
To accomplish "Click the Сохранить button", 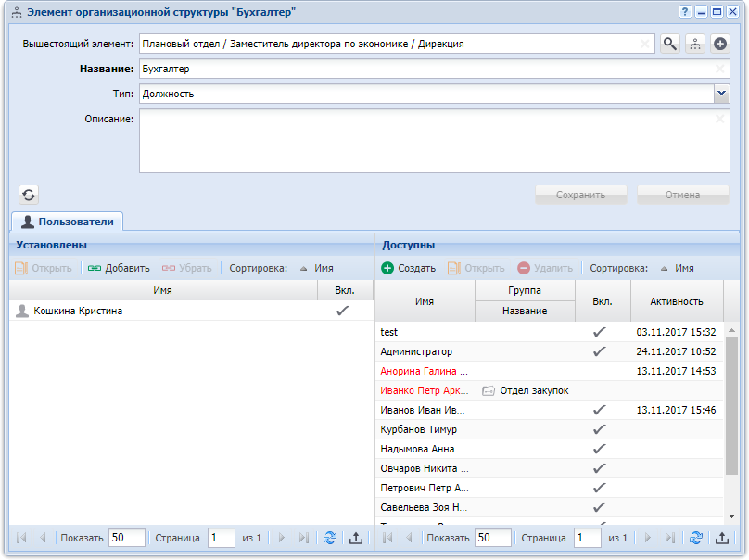I will 581,195.
